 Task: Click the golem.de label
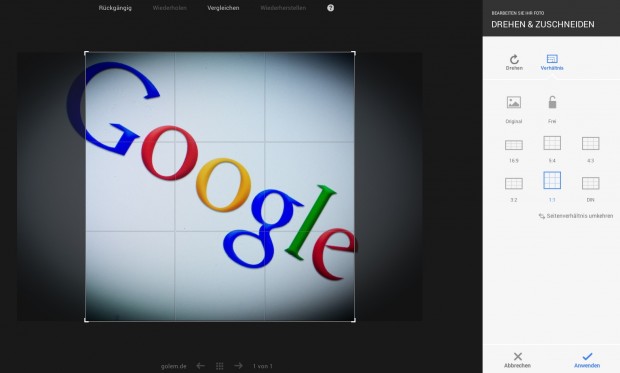point(174,366)
